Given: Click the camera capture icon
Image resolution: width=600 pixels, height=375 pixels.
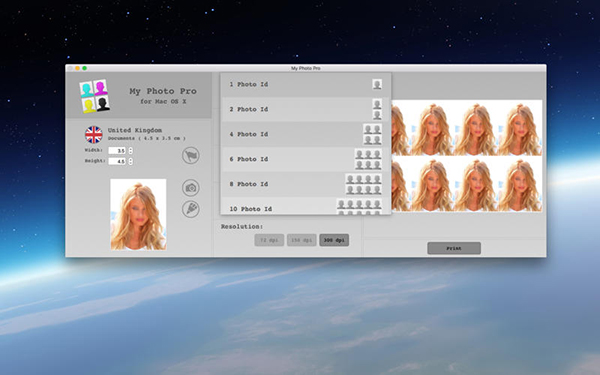Looking at the screenshot, I should click(x=191, y=188).
